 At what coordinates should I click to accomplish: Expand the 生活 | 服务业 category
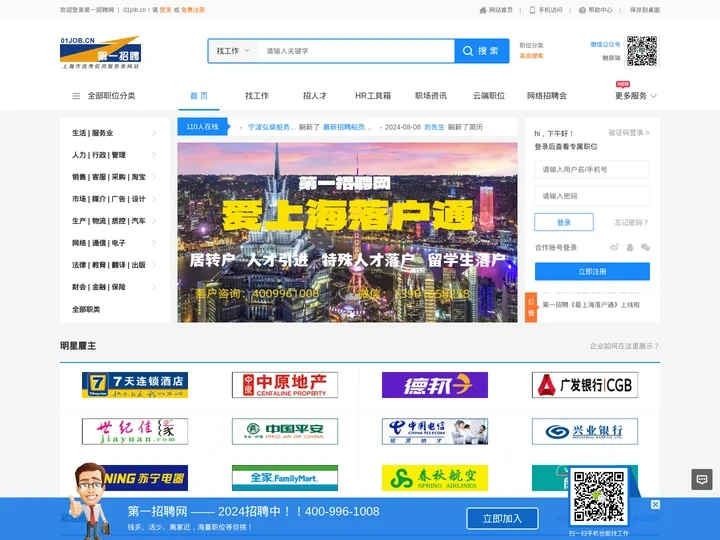pos(114,133)
